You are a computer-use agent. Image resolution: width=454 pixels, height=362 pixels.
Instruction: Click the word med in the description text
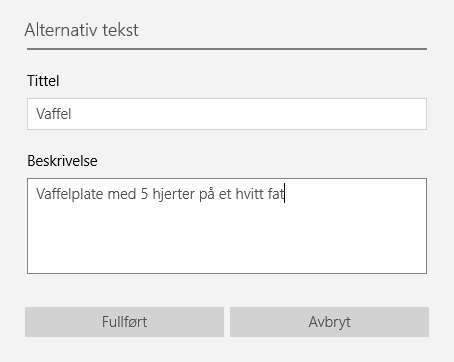pos(122,194)
